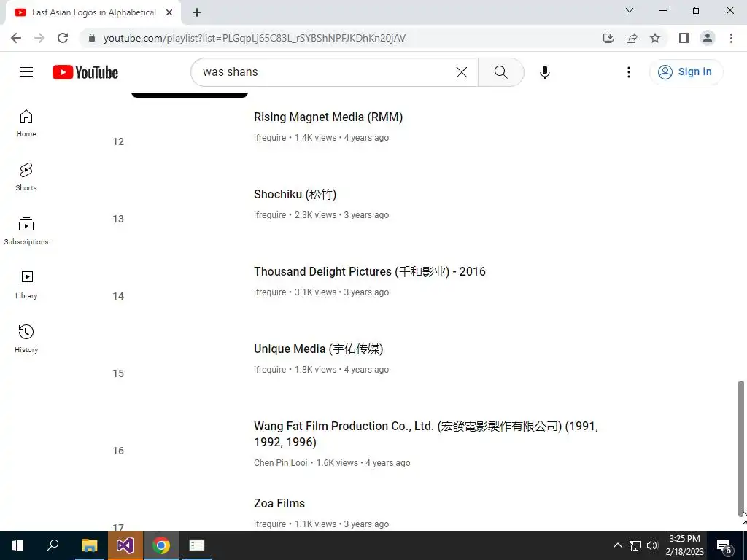Viewport: 747px width, 560px height.
Task: Open File Explorer from taskbar
Action: click(89, 545)
